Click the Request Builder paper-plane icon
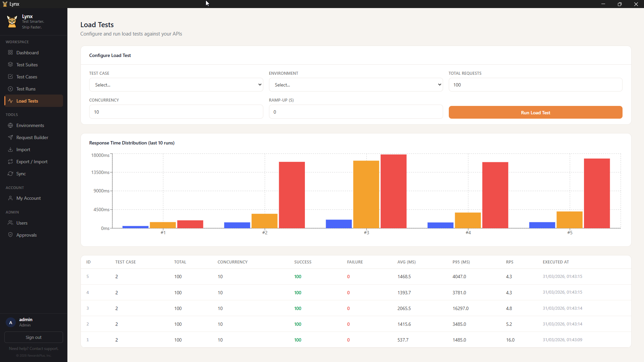The height and width of the screenshot is (362, 644). (10, 137)
